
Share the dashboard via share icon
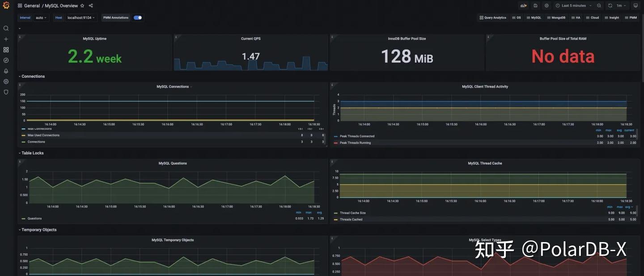(91, 6)
